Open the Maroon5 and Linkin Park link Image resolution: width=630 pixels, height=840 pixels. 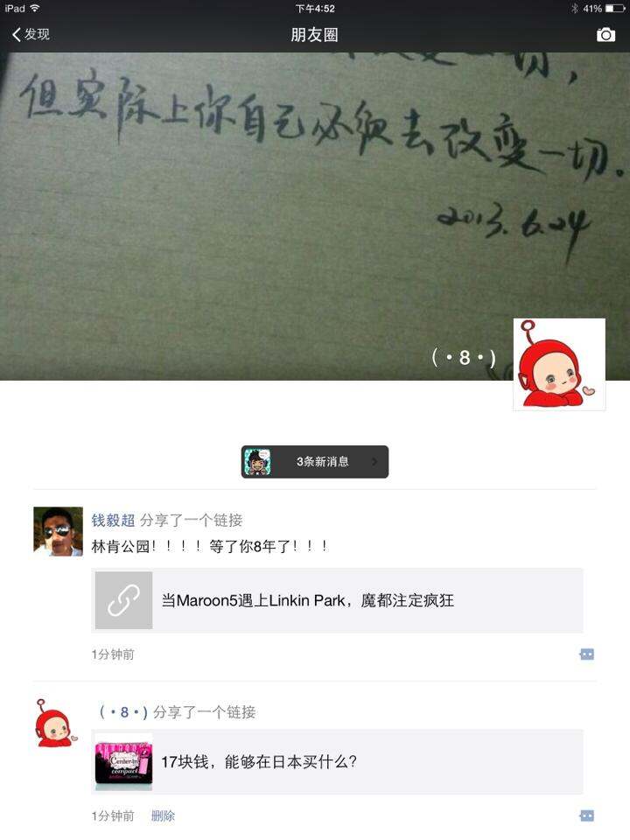tap(337, 600)
